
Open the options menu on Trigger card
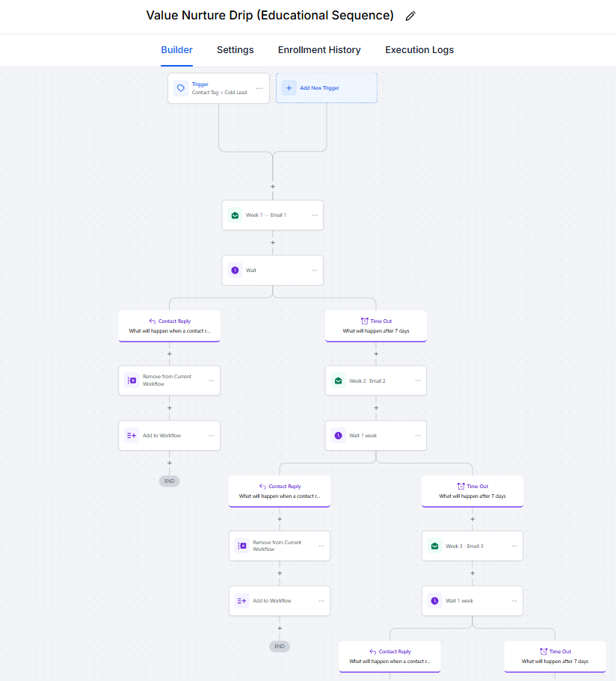[x=259, y=88]
